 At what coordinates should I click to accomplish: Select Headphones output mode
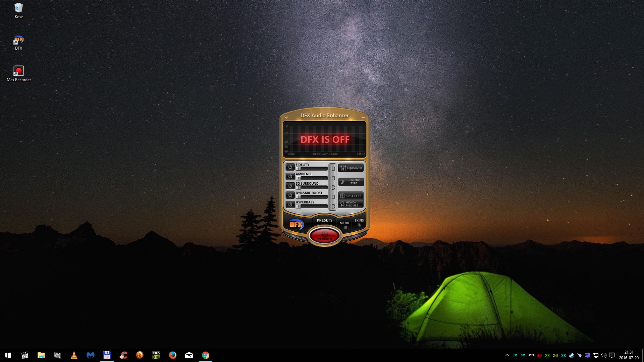(x=351, y=204)
